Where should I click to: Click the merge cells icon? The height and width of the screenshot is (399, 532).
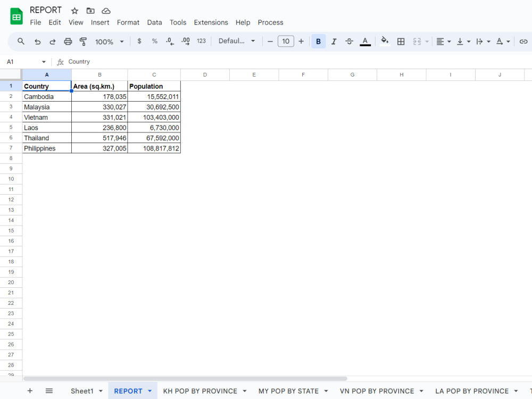pyautogui.click(x=417, y=41)
